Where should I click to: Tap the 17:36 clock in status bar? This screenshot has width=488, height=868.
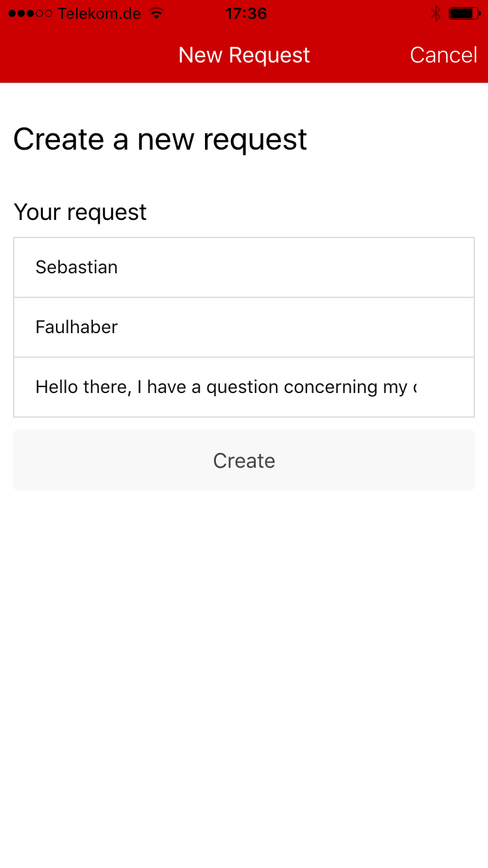pyautogui.click(x=246, y=13)
